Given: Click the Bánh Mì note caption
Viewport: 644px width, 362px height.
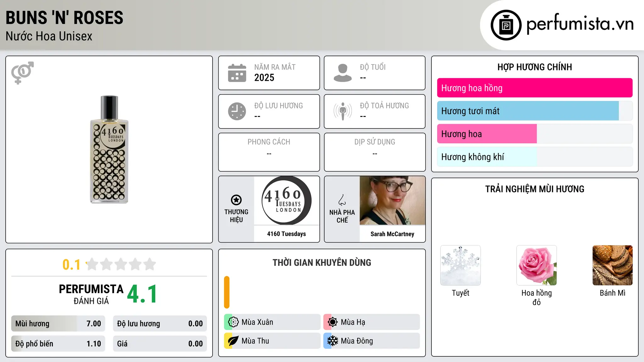Looking at the screenshot, I should tap(613, 293).
